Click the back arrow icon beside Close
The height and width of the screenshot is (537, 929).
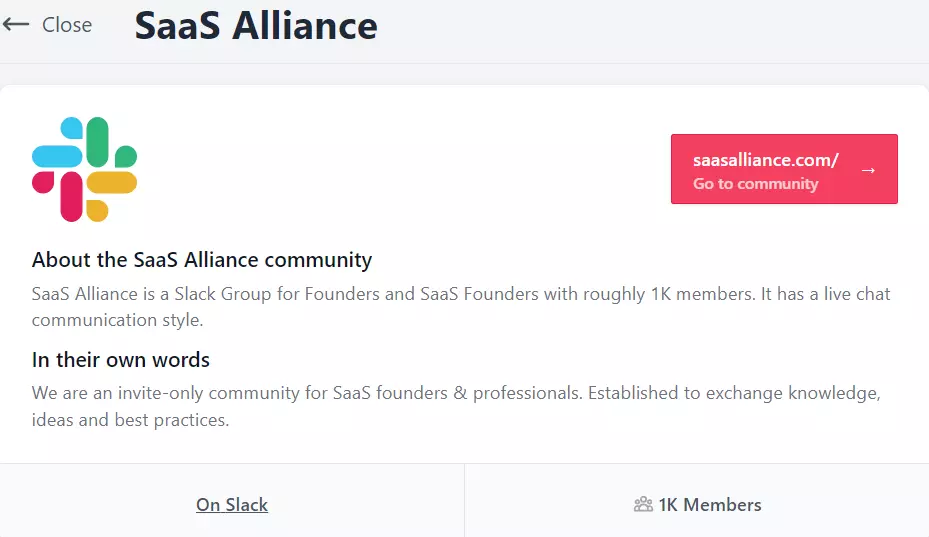[x=16, y=25]
